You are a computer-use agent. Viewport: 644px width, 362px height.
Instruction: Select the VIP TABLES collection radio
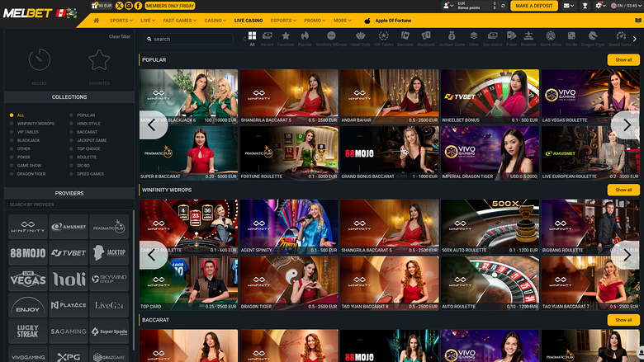[x=12, y=132]
